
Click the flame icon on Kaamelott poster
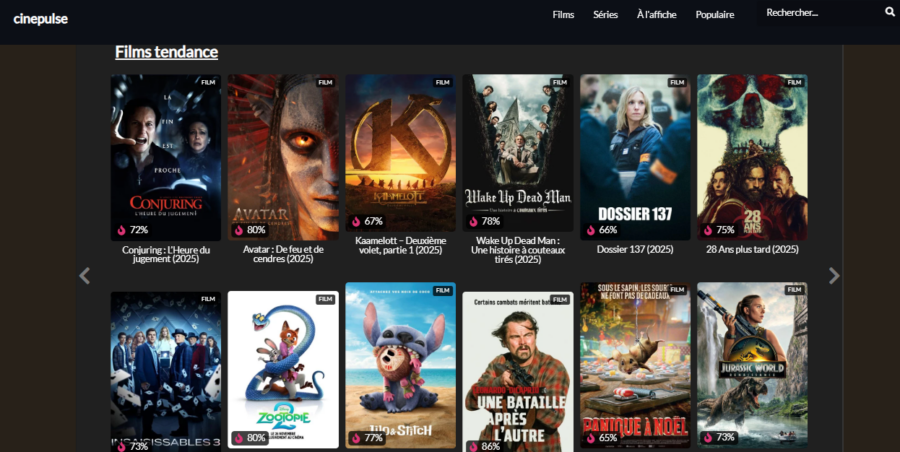[356, 222]
